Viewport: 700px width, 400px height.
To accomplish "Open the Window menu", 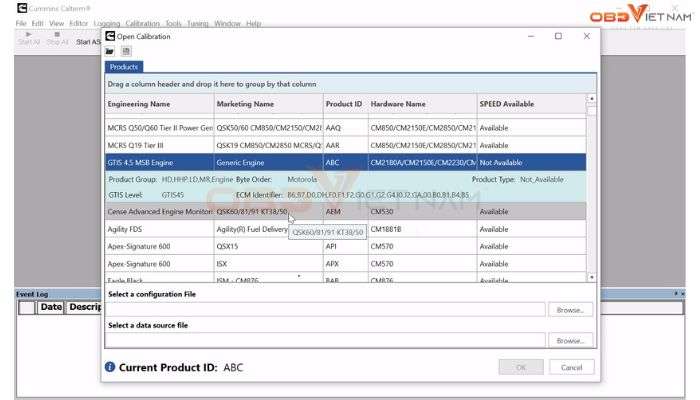I will point(227,23).
